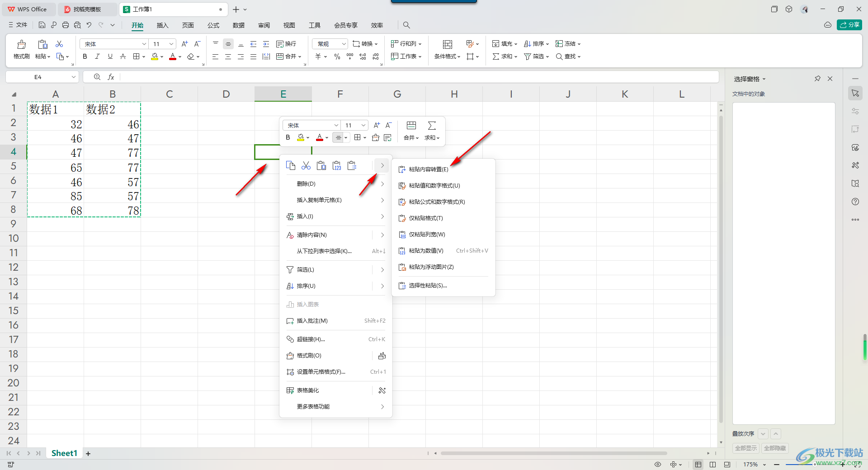The width and height of the screenshot is (868, 470).
Task: Click 删除(D) in context menu
Action: click(x=335, y=184)
